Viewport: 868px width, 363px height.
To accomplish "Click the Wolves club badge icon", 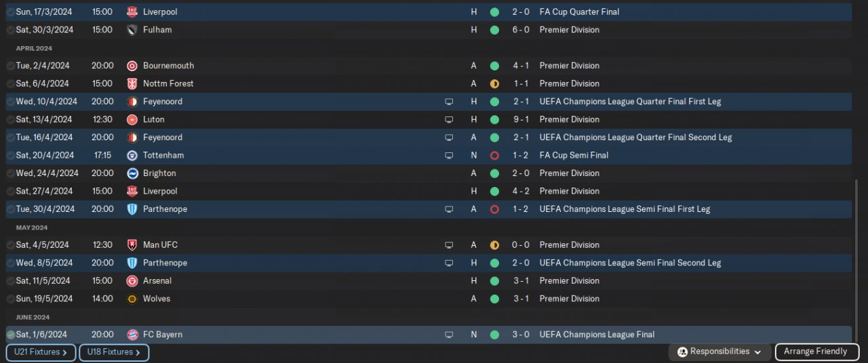I will (132, 299).
